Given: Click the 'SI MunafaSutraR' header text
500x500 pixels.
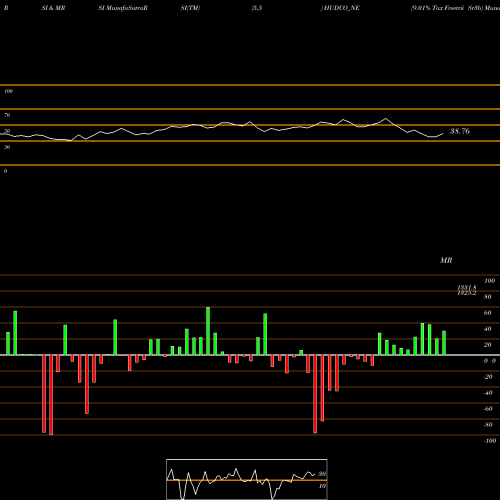Looking at the screenshot, I should [x=123, y=8].
